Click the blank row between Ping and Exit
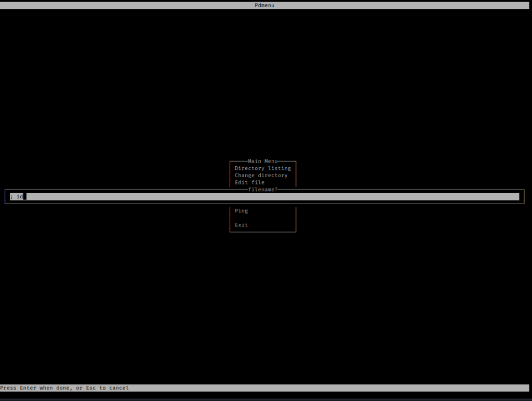The height and width of the screenshot is (401, 532). coord(262,218)
